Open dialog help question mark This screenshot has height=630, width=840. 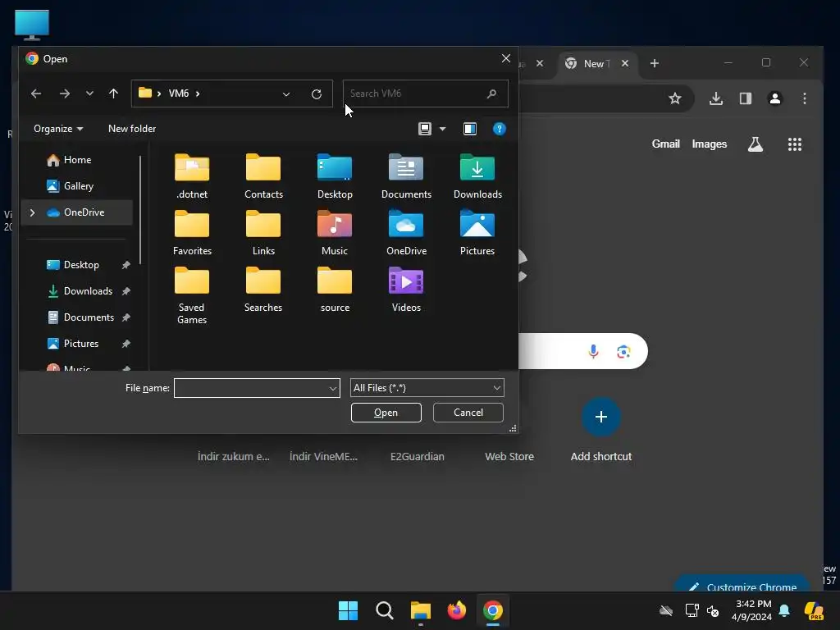coord(499,129)
